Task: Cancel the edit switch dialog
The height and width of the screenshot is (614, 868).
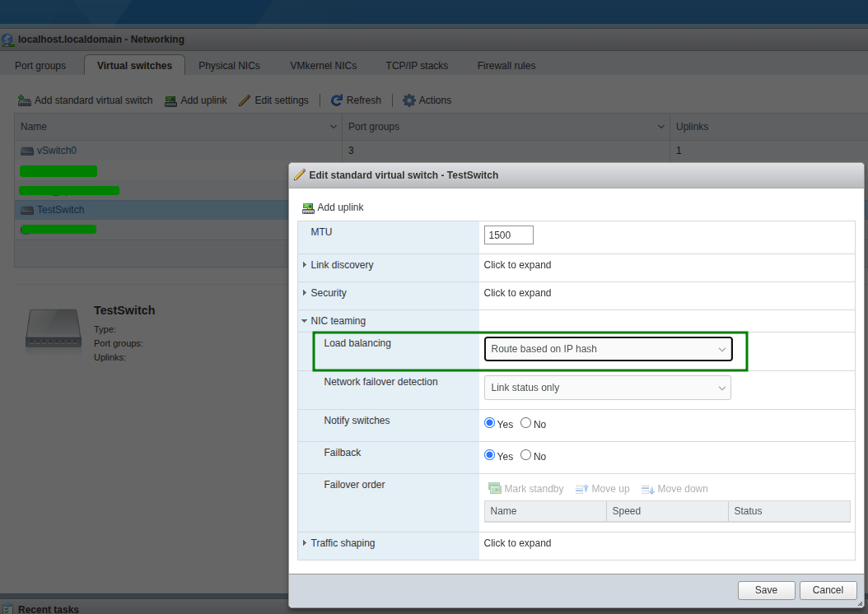Action: pyautogui.click(x=828, y=590)
